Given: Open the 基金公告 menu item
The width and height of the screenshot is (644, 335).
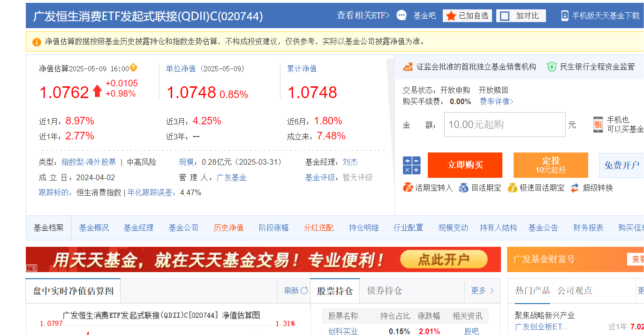Looking at the screenshot, I should (544, 228).
